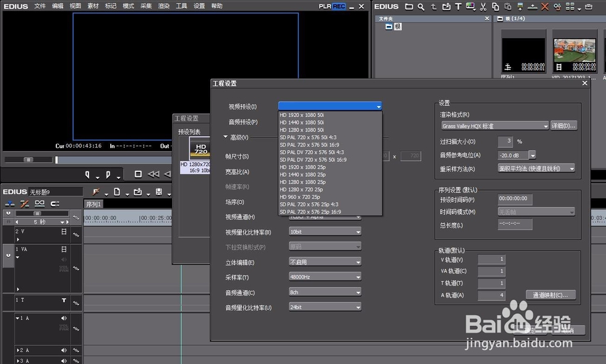Toggle video mute on 2 V track
The width and height of the screenshot is (606, 364).
pyautogui.click(x=64, y=231)
